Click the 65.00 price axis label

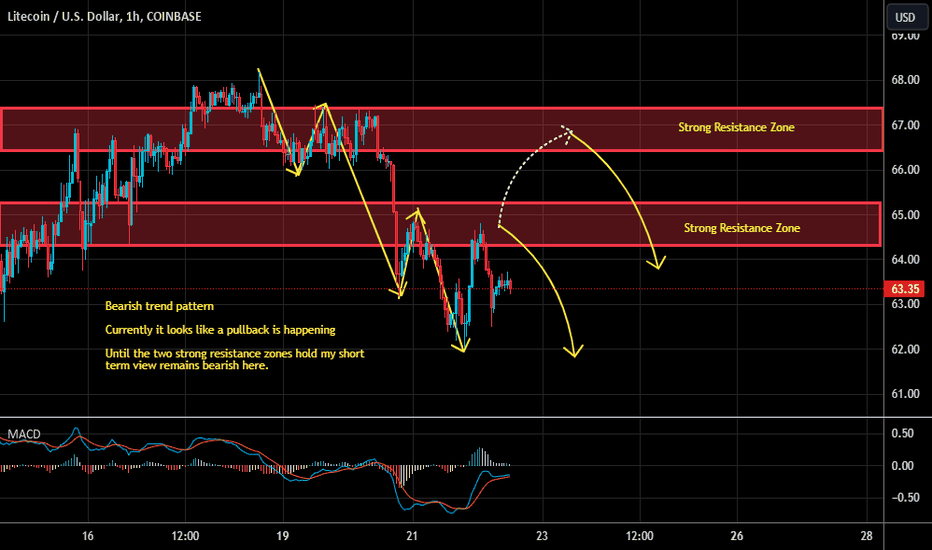tap(905, 215)
